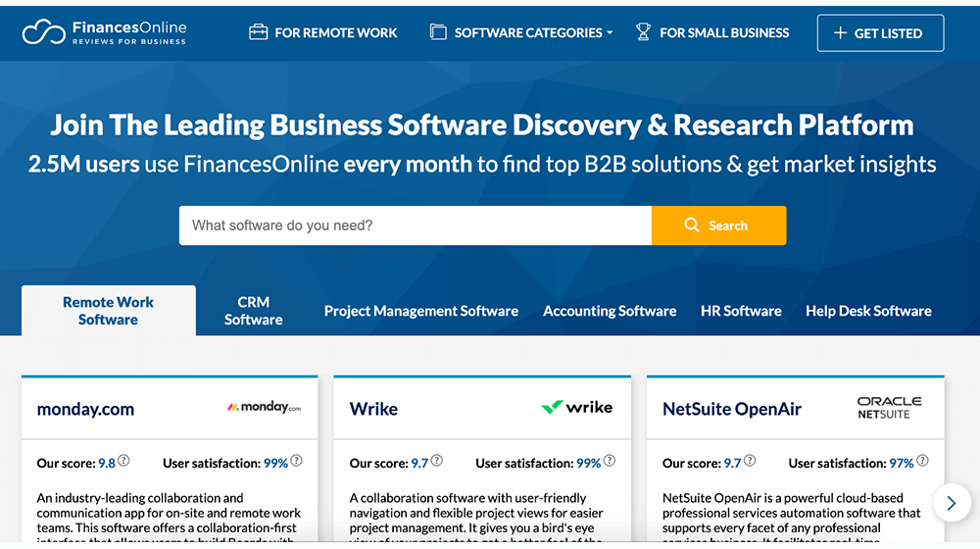This screenshot has height=549, width=980.
Task: Click the Wrike description paragraph
Action: pyautogui.click(x=476, y=517)
